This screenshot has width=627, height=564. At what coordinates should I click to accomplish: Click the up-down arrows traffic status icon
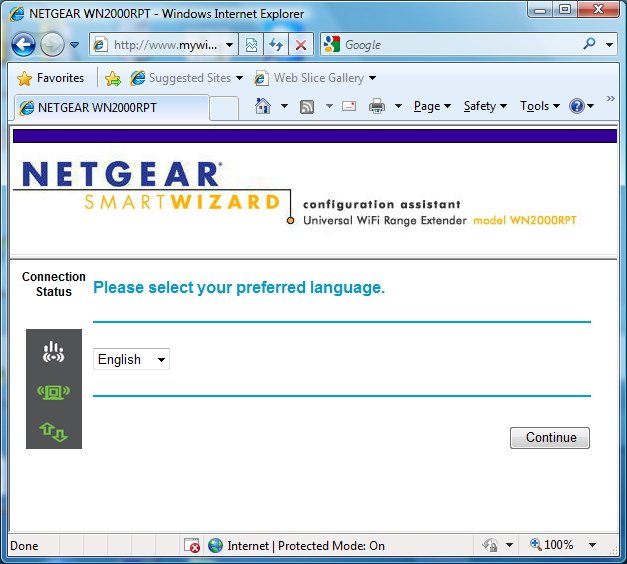54,432
